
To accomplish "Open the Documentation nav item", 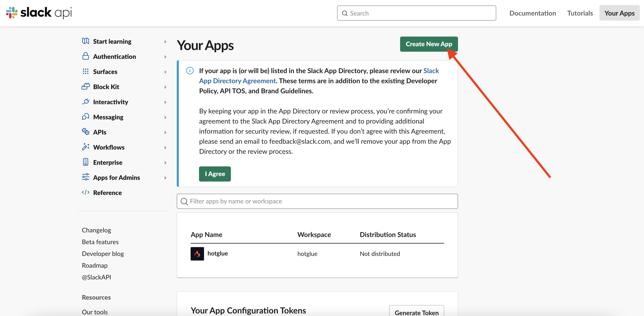I will click(533, 13).
